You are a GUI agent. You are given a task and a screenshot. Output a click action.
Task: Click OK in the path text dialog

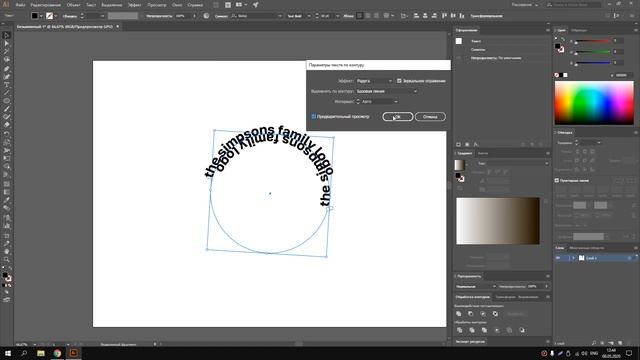coord(398,117)
